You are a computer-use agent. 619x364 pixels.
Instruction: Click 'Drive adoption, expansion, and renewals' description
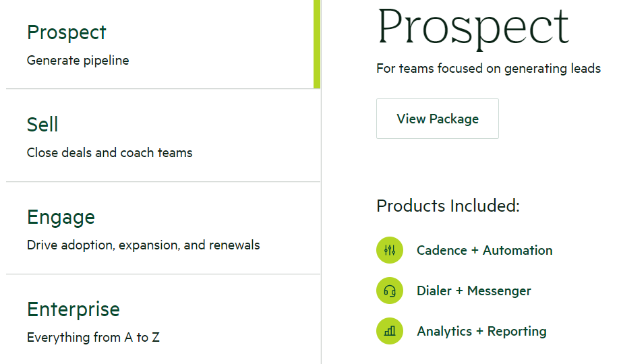(144, 245)
